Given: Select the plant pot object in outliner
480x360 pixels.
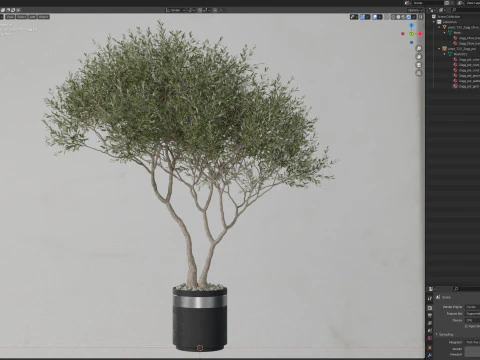Looking at the screenshot, I should pos(463,49).
